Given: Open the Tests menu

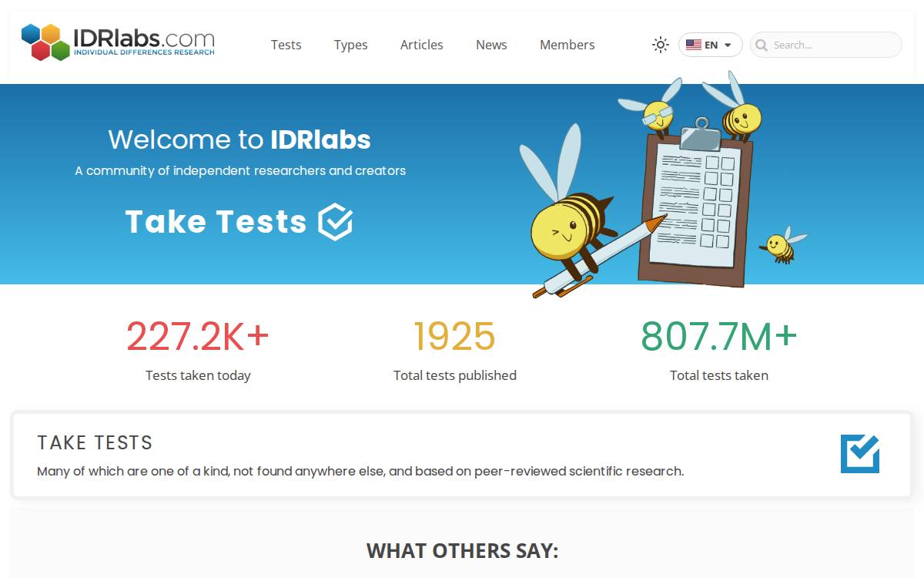Looking at the screenshot, I should tap(286, 45).
